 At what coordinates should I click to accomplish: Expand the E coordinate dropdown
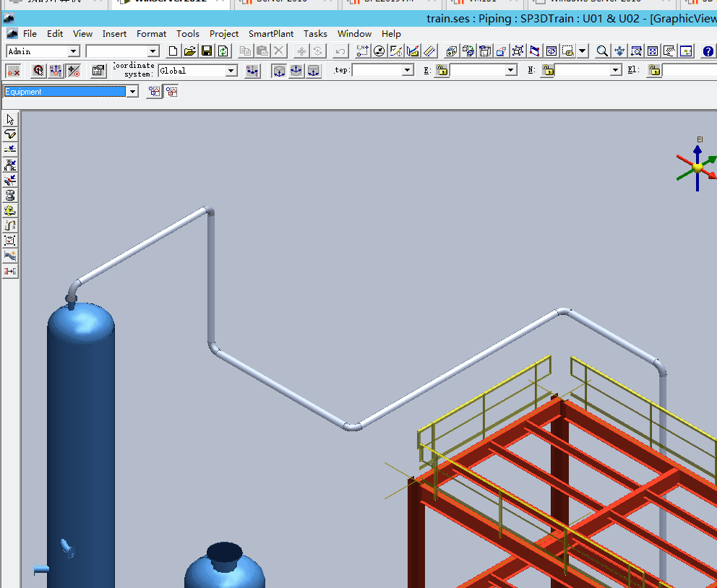(511, 70)
